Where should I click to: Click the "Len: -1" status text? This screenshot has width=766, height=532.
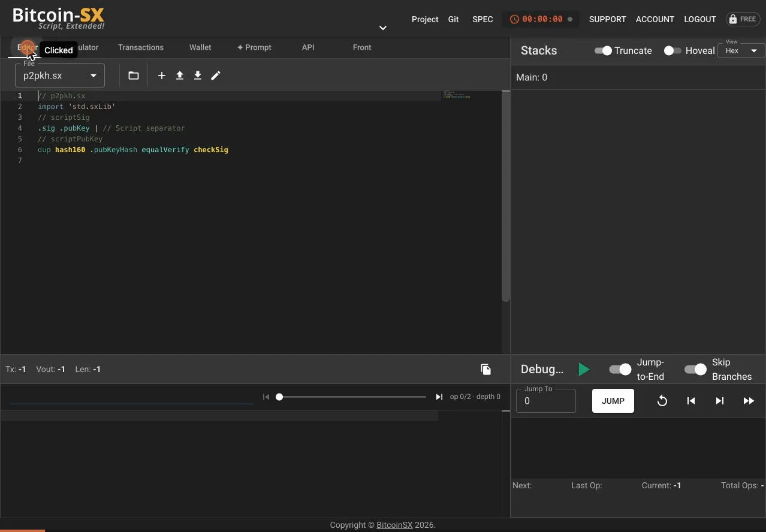point(88,369)
